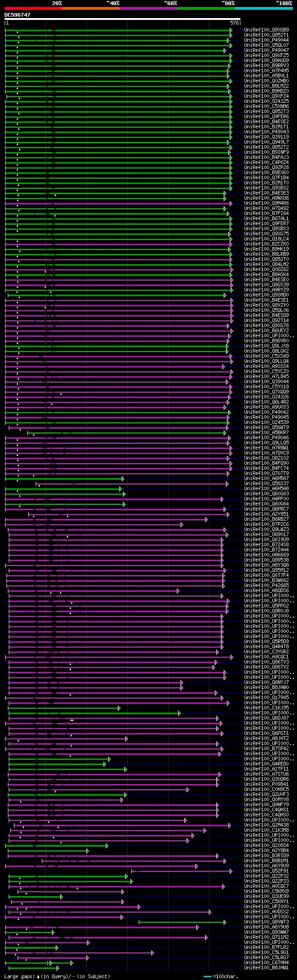
Task: Select the UniRef100_Q2M438 label
Action: coord(266,825)
